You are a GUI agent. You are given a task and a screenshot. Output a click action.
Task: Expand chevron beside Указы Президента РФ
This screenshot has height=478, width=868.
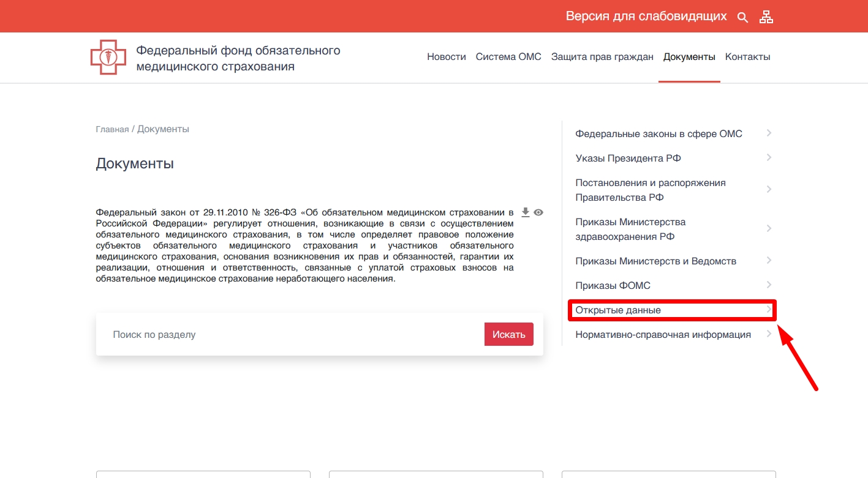(769, 157)
